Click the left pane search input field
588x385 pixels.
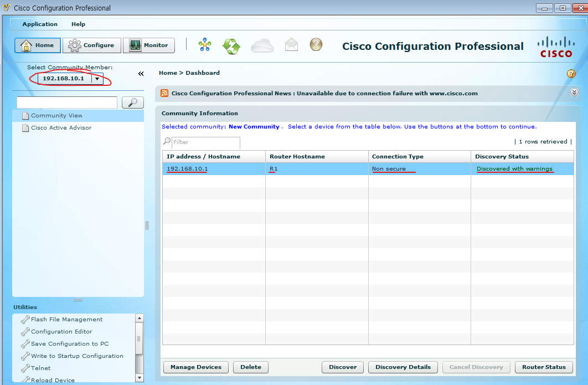pos(67,102)
